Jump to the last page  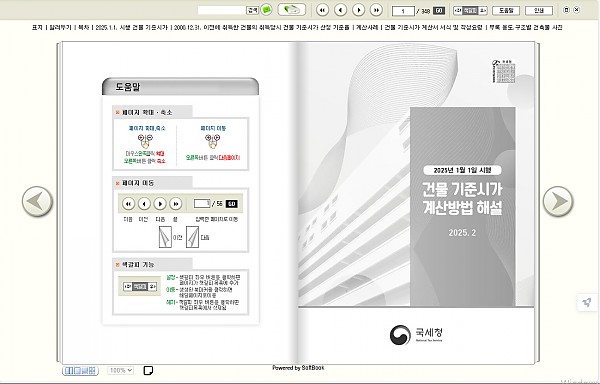377,10
